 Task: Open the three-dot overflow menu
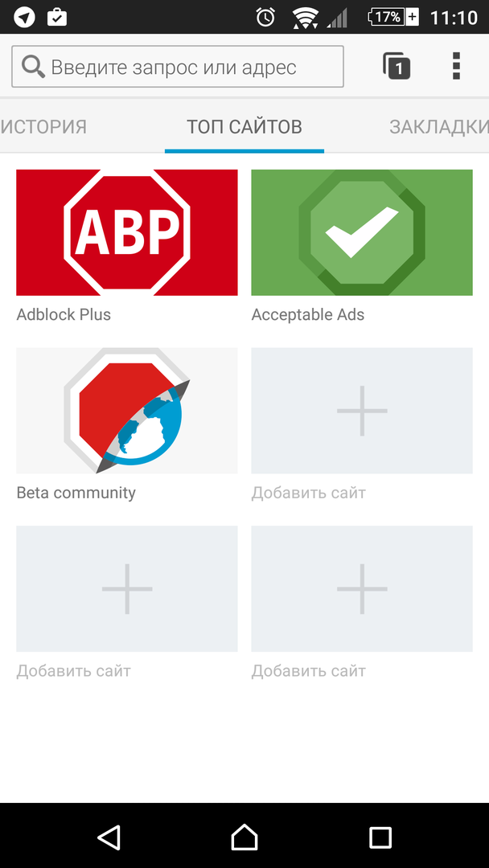pyautogui.click(x=456, y=66)
